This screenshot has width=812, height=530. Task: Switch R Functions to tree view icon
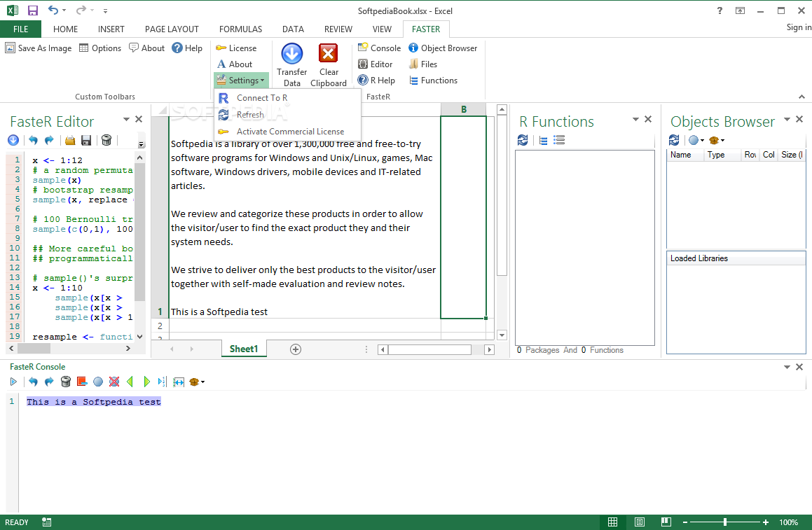(x=543, y=140)
